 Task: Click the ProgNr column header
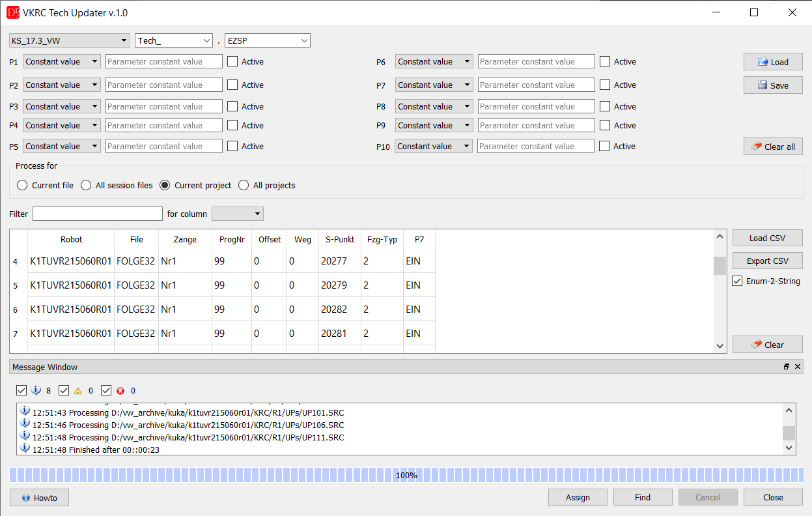(232, 240)
